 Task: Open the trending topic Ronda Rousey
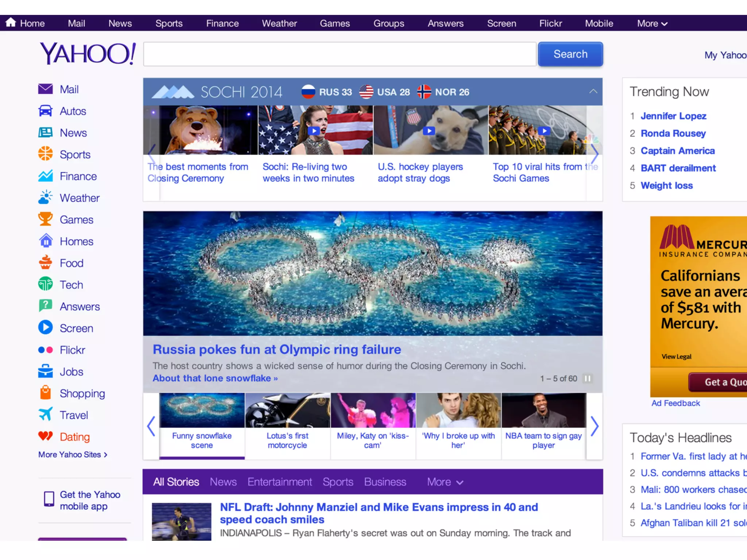point(673,133)
